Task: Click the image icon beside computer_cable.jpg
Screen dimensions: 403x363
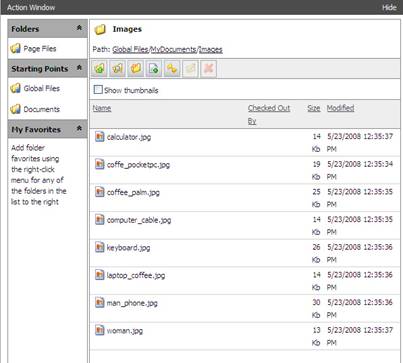Action: coord(99,219)
